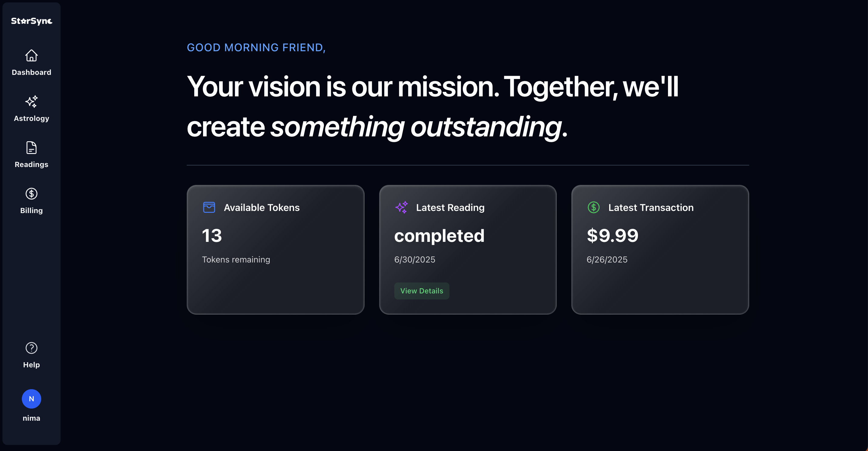Image resolution: width=868 pixels, height=451 pixels.
Task: Open the Readings menu label
Action: [x=31, y=165]
